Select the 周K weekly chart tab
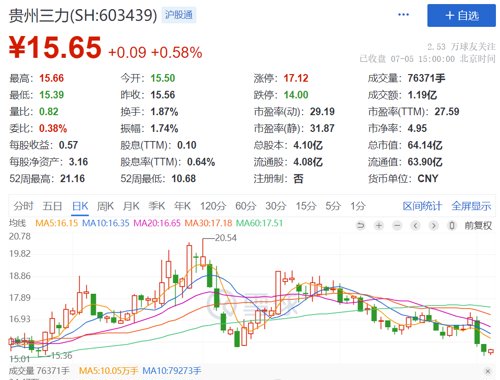500x380 pixels. click(105, 206)
